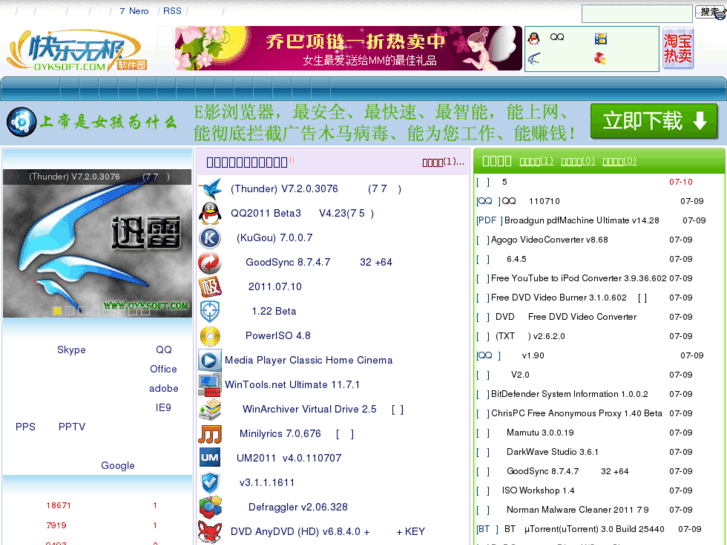Viewport: 727px width, 545px height.
Task: Click the QQ penguin icon in top quick links
Action: point(534,38)
